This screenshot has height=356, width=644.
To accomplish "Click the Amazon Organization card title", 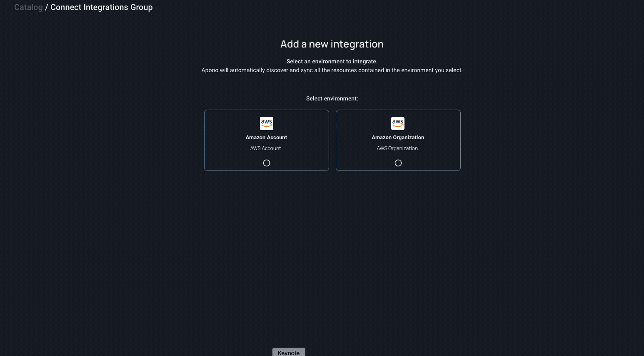I will tap(398, 138).
